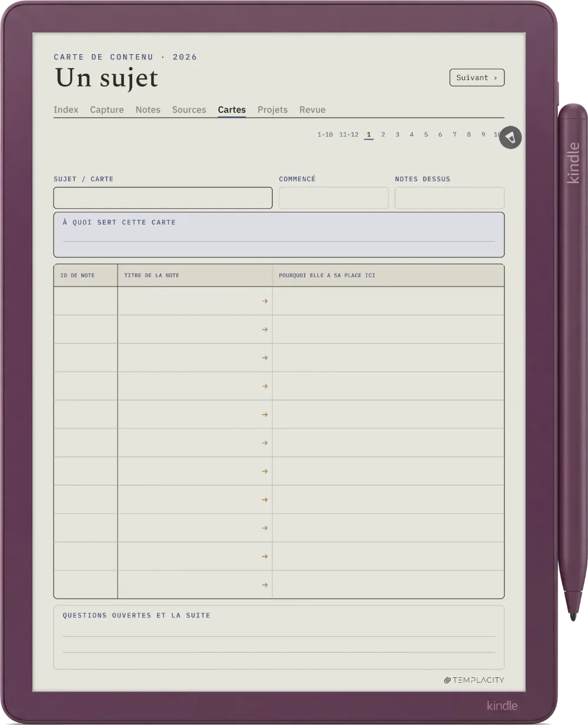
Task: Jump to the 11-12 page range link
Action: 349,135
